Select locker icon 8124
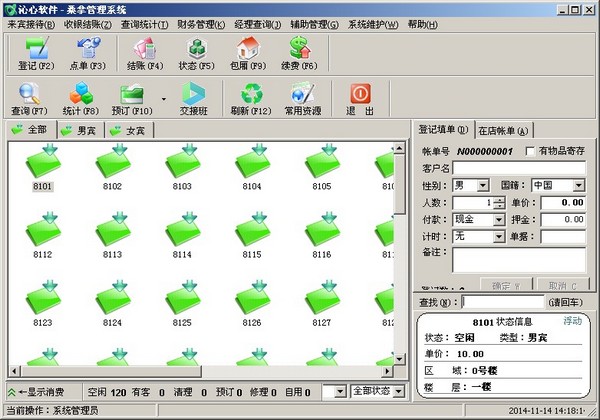Image resolution: width=600 pixels, height=420 pixels. tap(112, 303)
